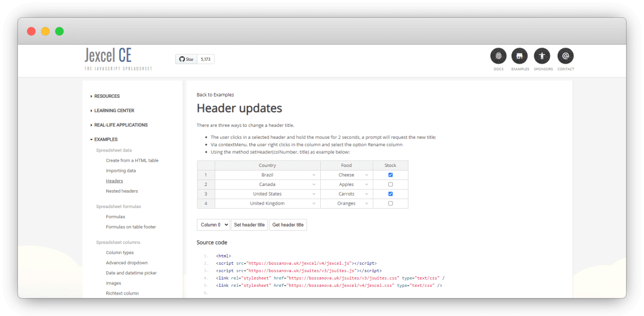Open Create from a HTML table
This screenshot has width=644, height=316.
coord(132,160)
